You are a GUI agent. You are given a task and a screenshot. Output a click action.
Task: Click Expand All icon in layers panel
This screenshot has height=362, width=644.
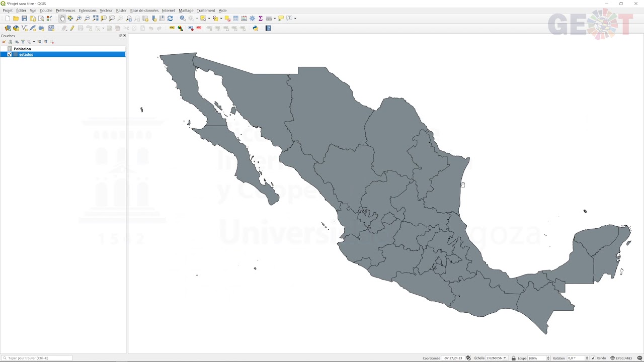coord(39,42)
